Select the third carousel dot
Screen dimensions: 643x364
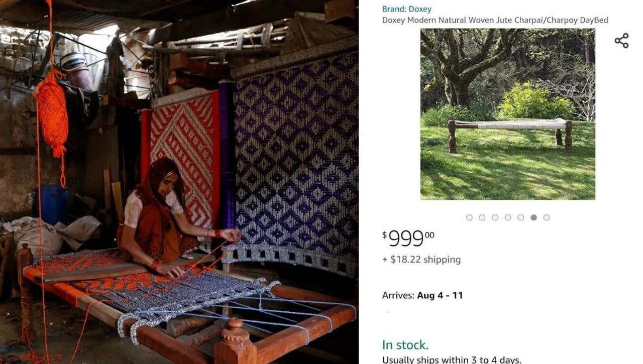click(x=495, y=217)
